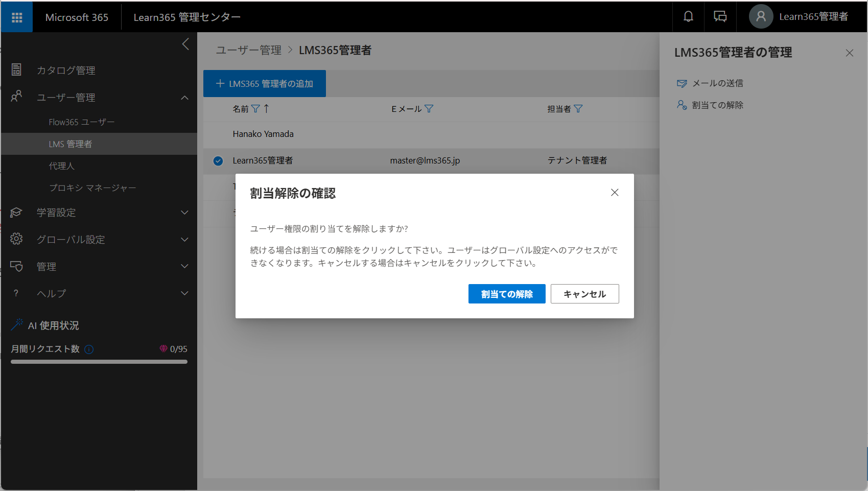Click the 学習設定 graduation cap icon

tap(16, 212)
